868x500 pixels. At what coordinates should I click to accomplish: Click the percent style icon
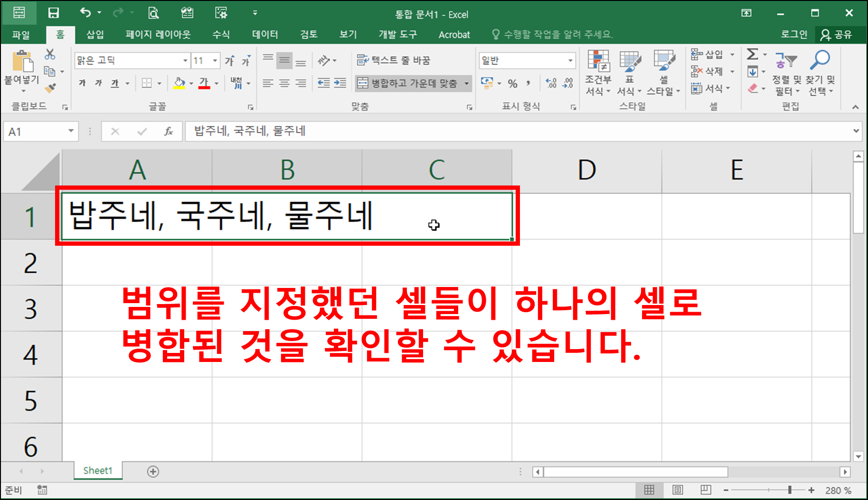click(x=512, y=83)
